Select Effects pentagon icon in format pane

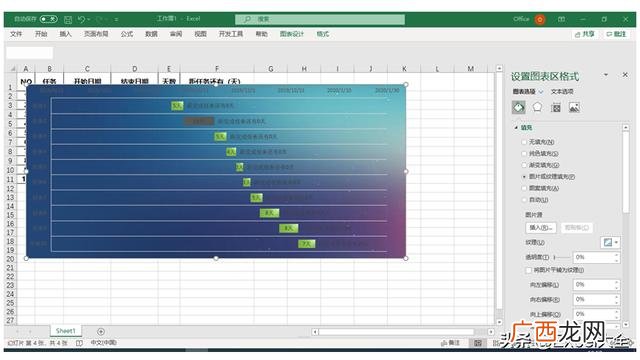(537, 107)
